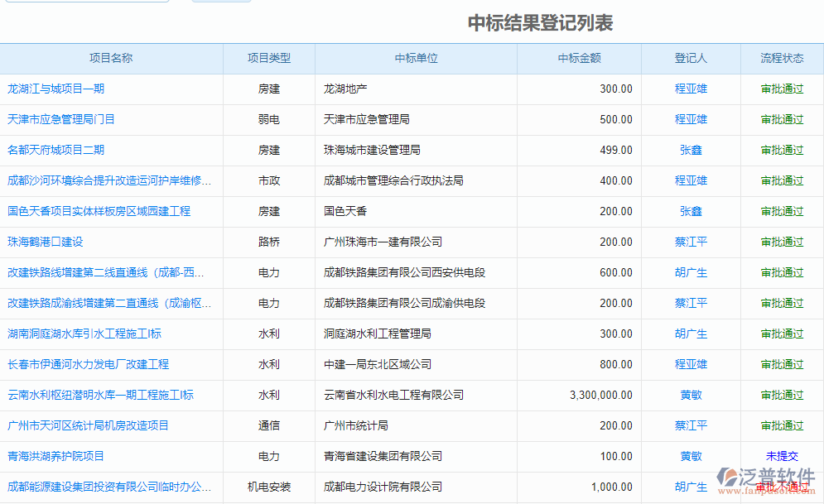Sort table by 登记人 header
The height and width of the screenshot is (504, 824).
(x=691, y=58)
